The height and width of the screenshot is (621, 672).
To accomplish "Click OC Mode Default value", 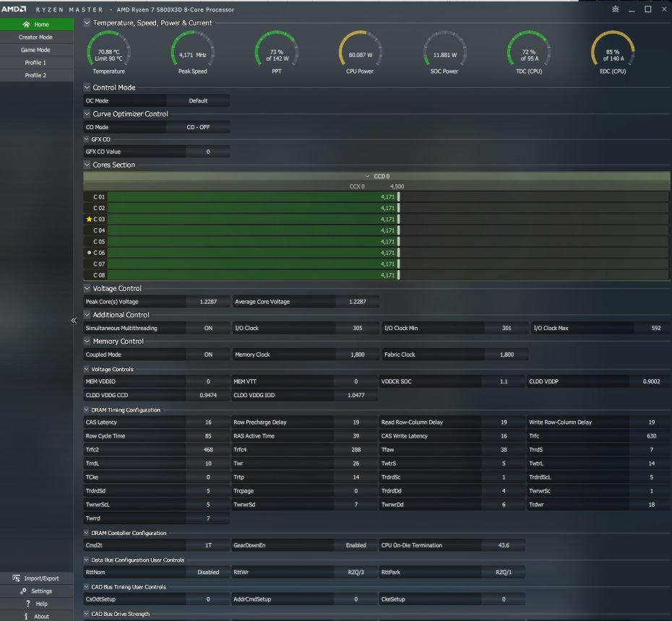I will 198,100.
